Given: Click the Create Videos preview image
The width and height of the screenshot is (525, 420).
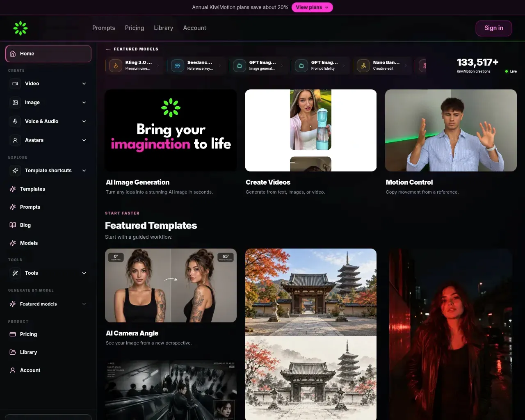Looking at the screenshot, I should coord(310,130).
